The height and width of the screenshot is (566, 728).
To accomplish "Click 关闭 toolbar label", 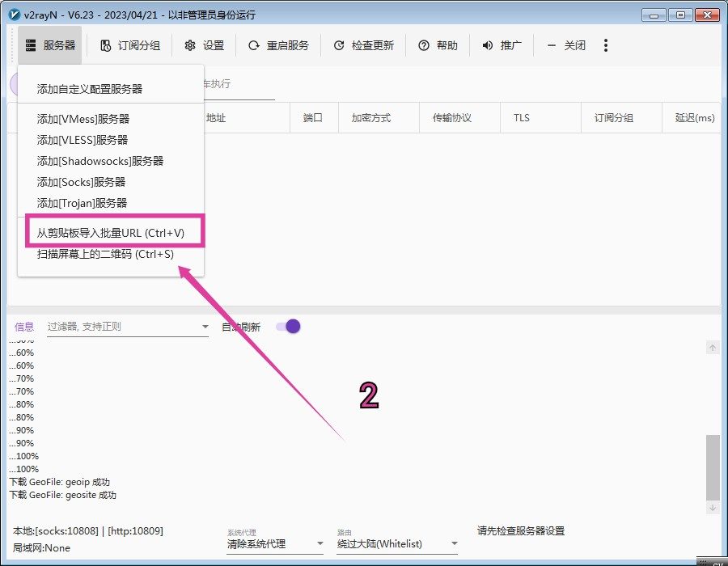I will (575, 45).
